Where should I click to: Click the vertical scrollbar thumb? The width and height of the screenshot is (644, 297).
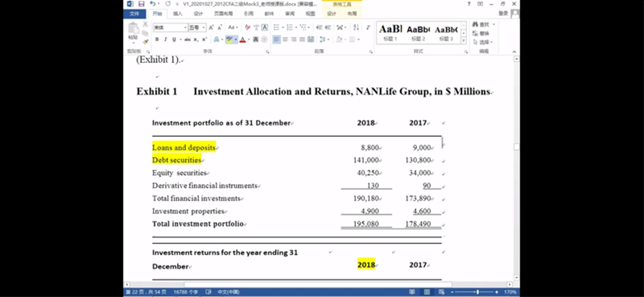coord(516,146)
